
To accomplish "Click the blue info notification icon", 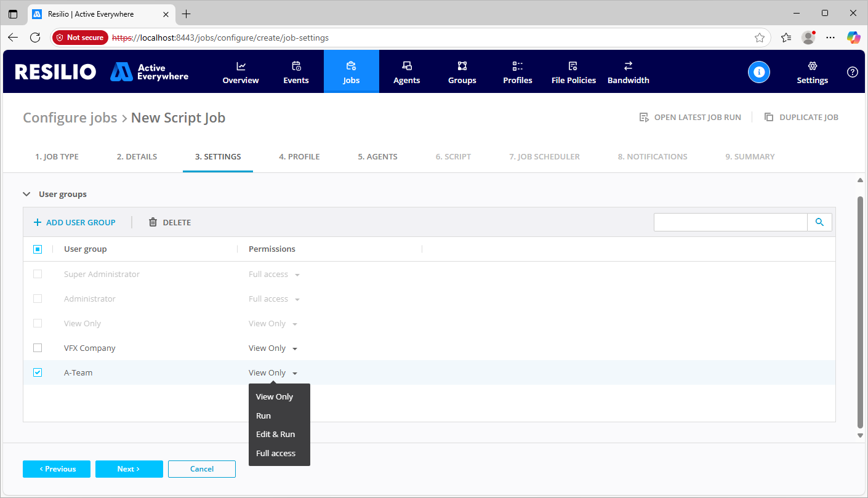I will (x=758, y=72).
